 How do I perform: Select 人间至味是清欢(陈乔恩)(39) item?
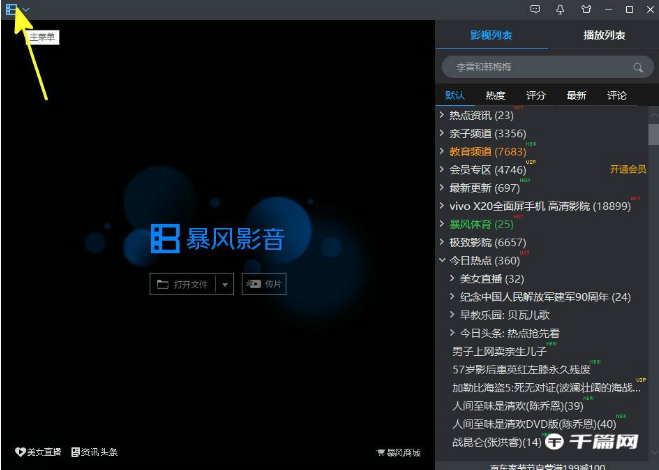tap(518, 406)
